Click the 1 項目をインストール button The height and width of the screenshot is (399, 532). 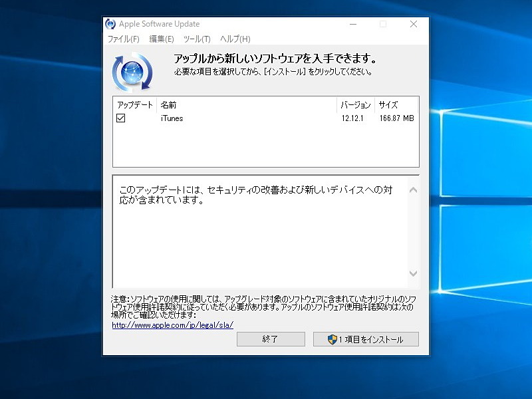366,339
